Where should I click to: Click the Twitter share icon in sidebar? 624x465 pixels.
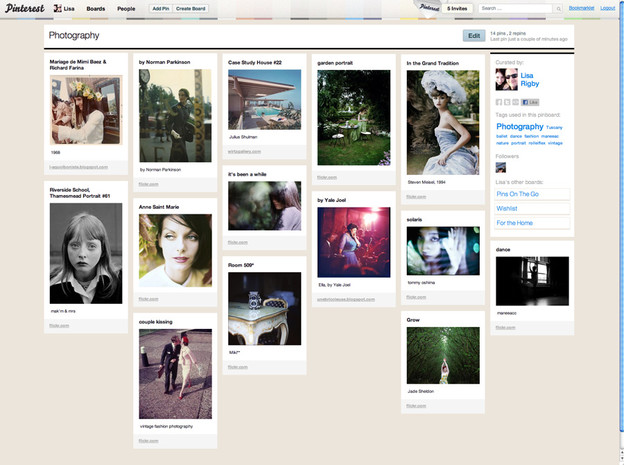tap(508, 102)
